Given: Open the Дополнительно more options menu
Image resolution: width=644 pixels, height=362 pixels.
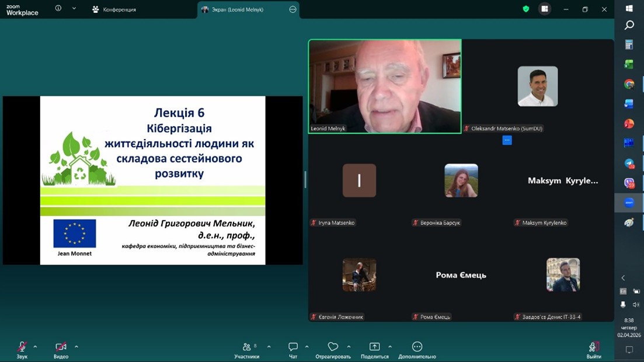Looking at the screenshot, I should pos(417,347).
